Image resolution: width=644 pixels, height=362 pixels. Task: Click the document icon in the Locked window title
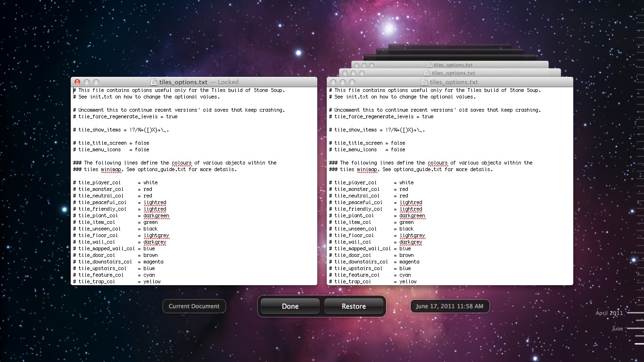coord(154,82)
